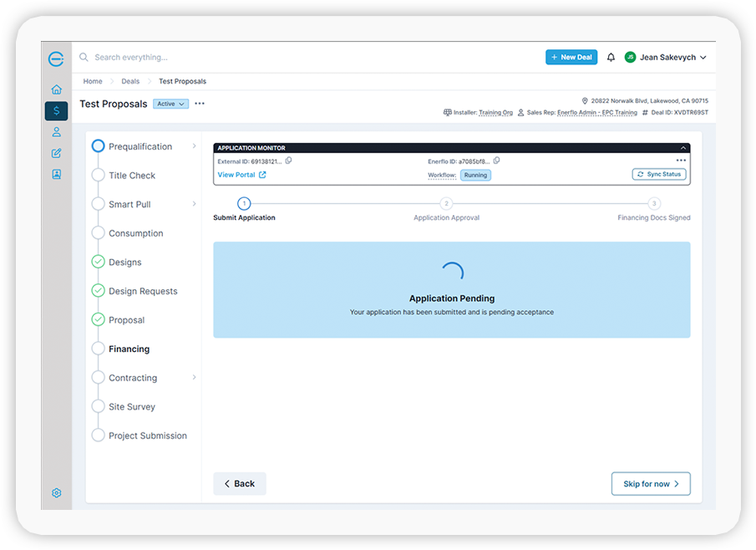This screenshot has height=550, width=756.
Task: Click the Enerflo logo at top of sidebar
Action: click(56, 59)
